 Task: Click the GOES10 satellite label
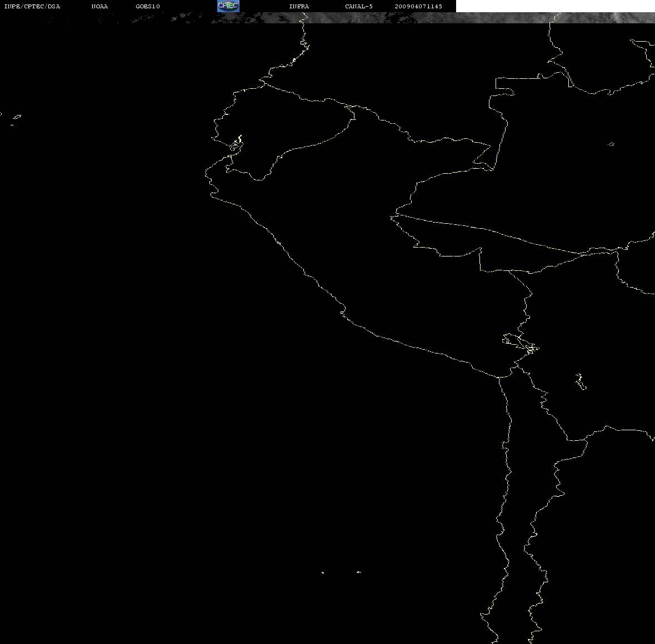pyautogui.click(x=148, y=6)
